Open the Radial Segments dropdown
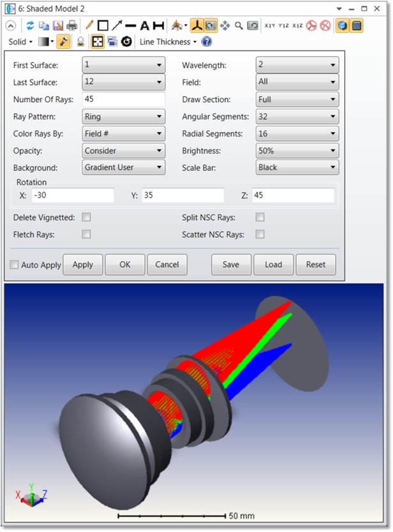393x532 pixels. tap(297, 133)
